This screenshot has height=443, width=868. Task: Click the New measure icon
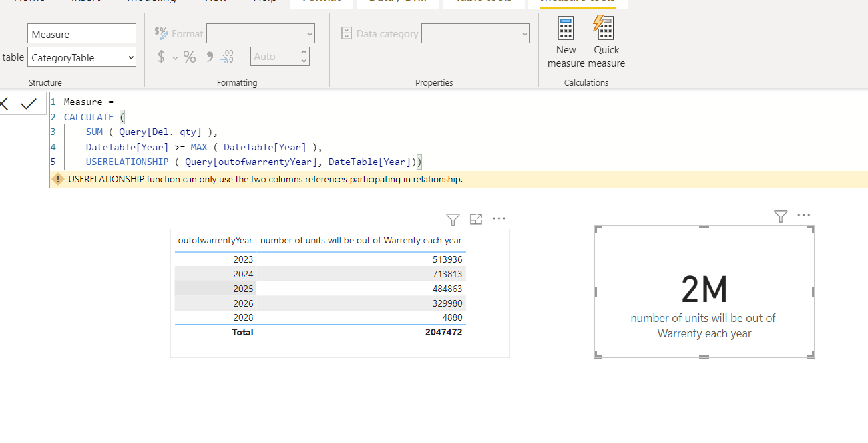click(566, 29)
